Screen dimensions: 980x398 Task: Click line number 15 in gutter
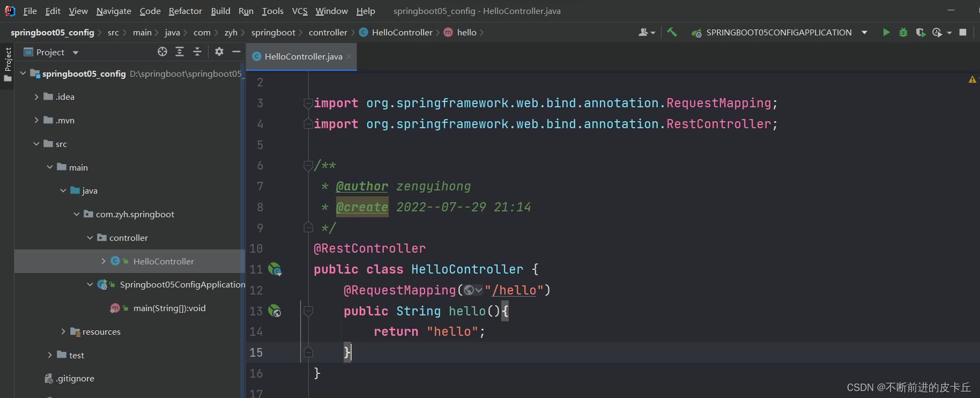pos(256,352)
